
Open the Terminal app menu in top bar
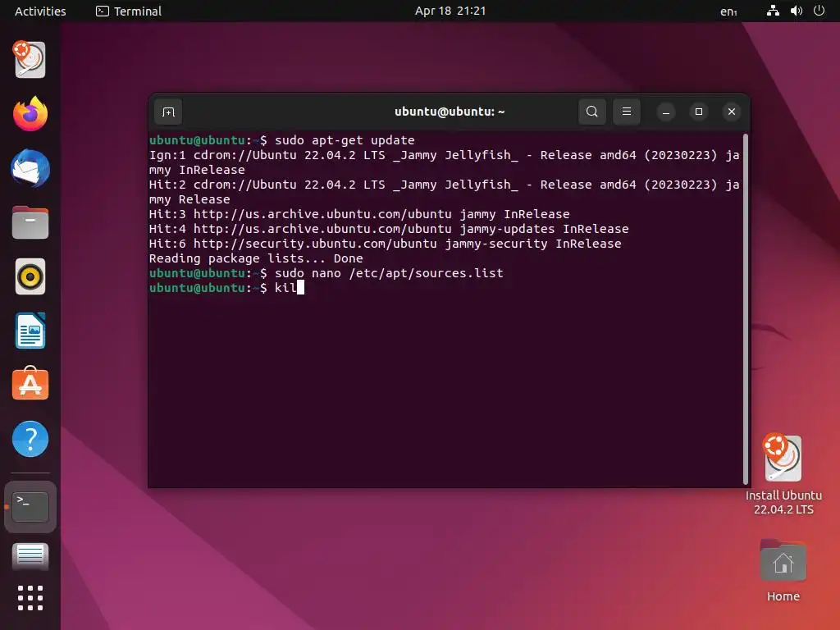point(129,11)
